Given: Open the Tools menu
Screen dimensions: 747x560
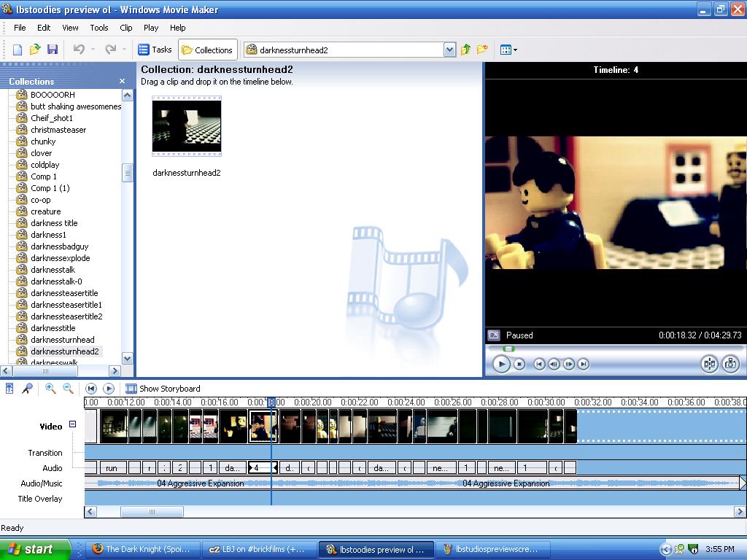Looking at the screenshot, I should click(99, 28).
